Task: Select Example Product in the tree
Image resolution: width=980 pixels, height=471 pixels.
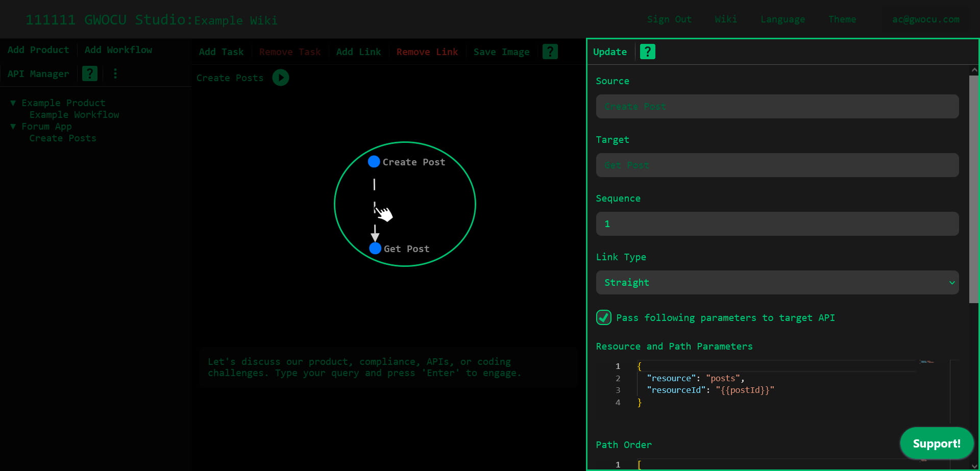Action: [x=63, y=103]
